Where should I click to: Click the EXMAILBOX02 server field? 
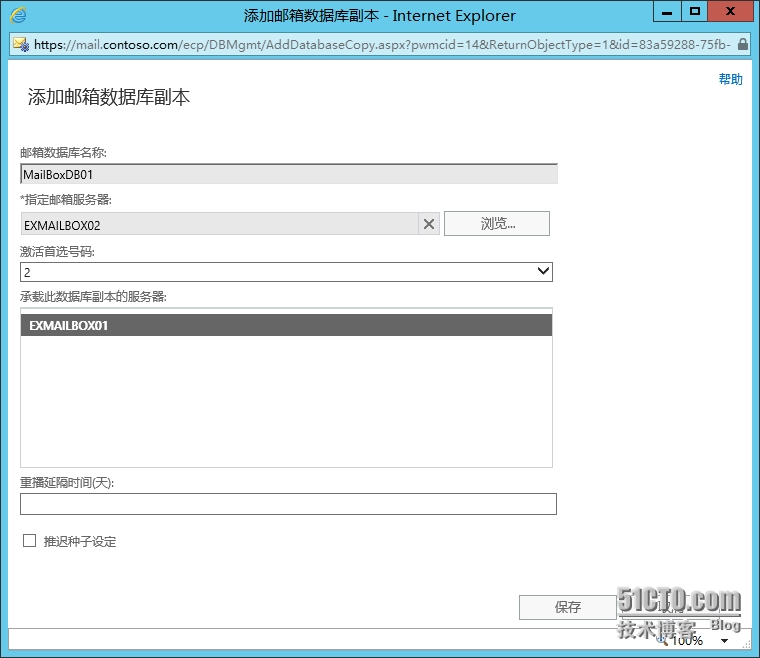[218, 224]
